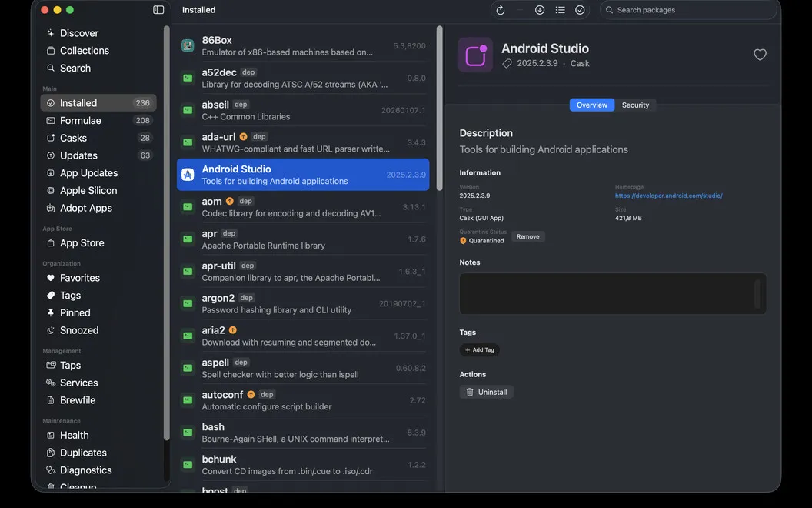Favorite Android Studio with the heart icon
812x508 pixels.
click(760, 55)
